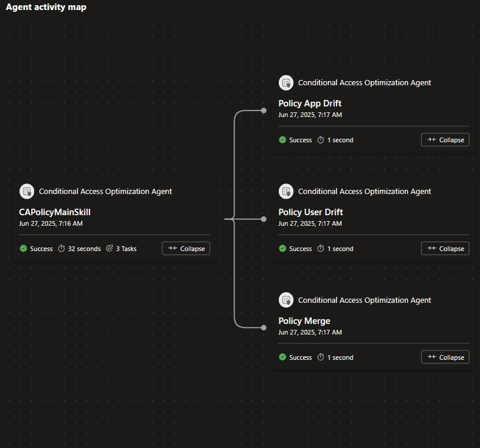Viewport: 480px width, 448px height.
Task: Select the Policy App Drift title
Action: coord(310,103)
